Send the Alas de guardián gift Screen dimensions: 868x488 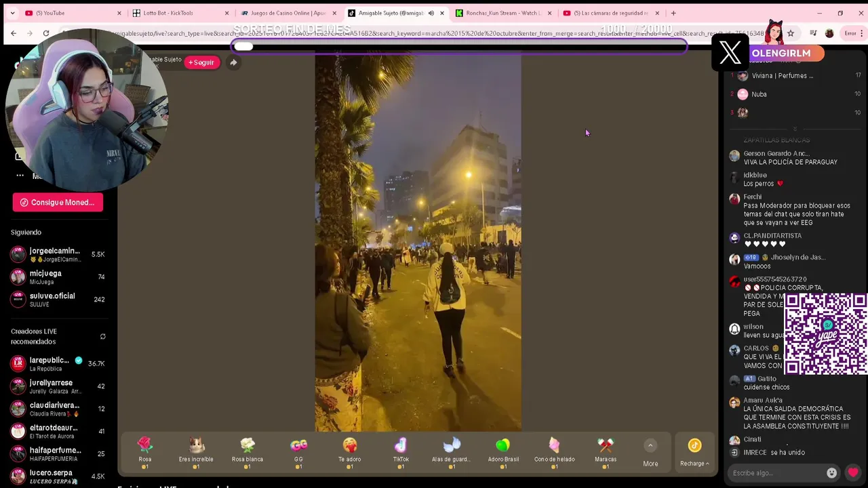(x=452, y=452)
